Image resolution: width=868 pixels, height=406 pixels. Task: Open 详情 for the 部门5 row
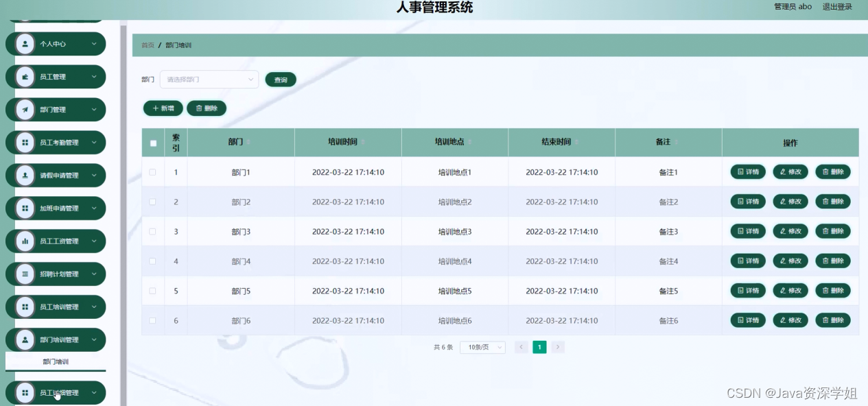tap(748, 291)
